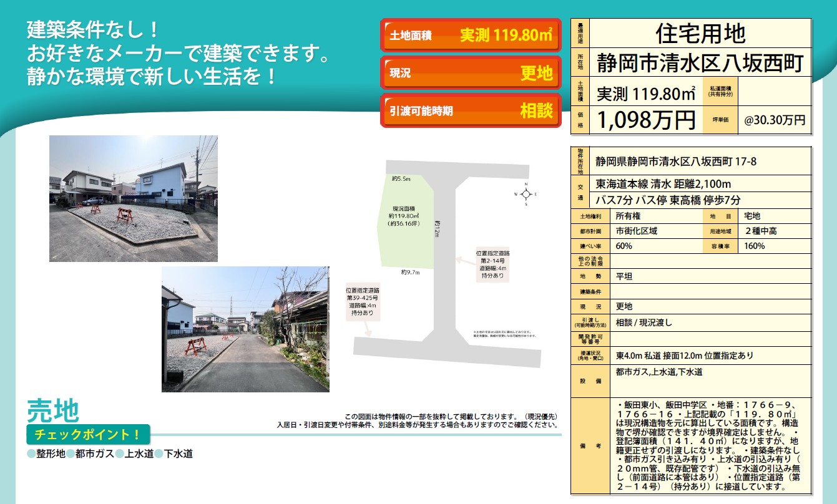Click the teal bullet dot before 下水道
The image size is (837, 504).
click(159, 454)
